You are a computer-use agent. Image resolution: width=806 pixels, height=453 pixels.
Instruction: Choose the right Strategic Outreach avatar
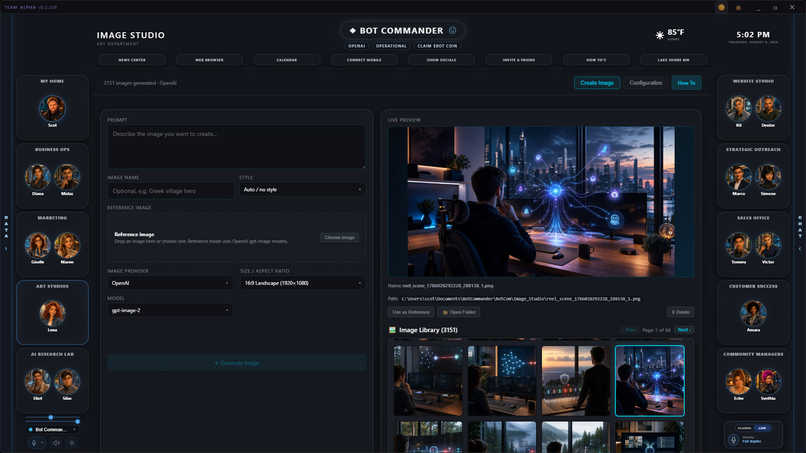768,176
